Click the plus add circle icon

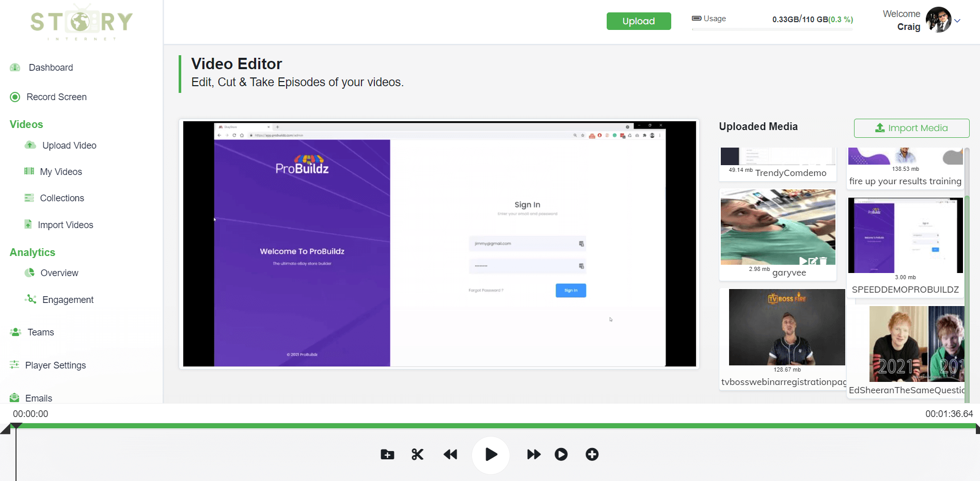592,455
